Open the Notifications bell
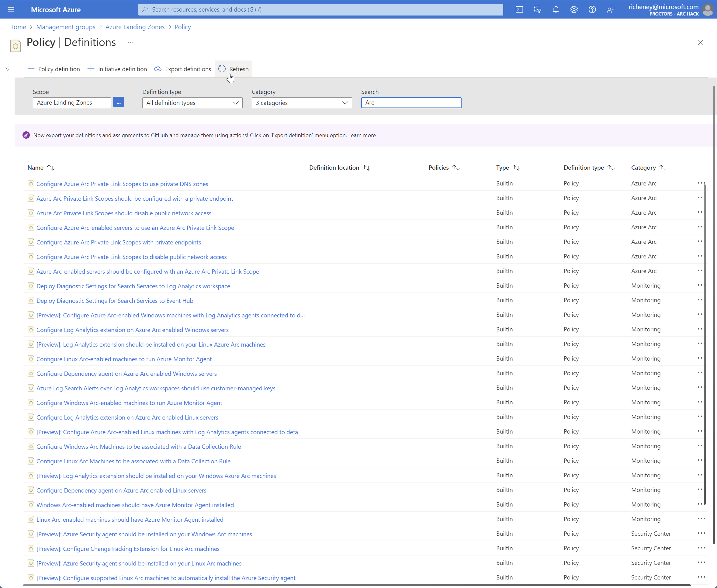 pyautogui.click(x=556, y=9)
